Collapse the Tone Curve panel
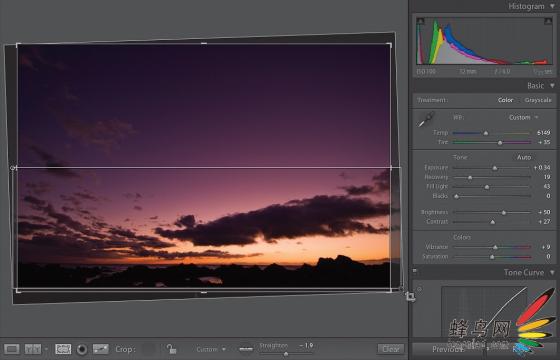Screen dimensions: 560x360 552,272
